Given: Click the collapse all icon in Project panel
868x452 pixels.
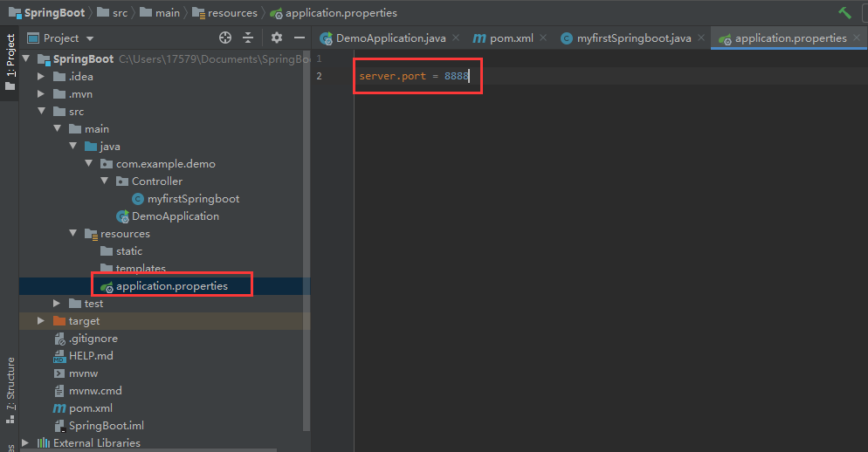Looking at the screenshot, I should (248, 38).
